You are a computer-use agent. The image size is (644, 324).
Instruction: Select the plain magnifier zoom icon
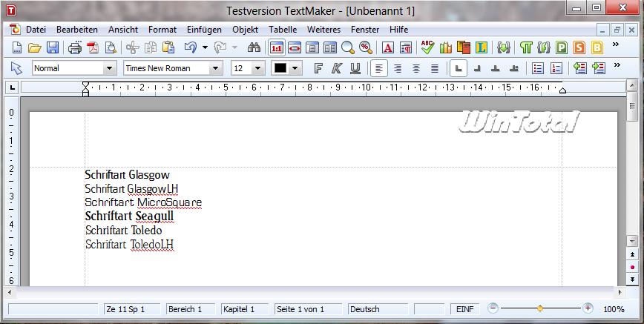click(x=347, y=47)
